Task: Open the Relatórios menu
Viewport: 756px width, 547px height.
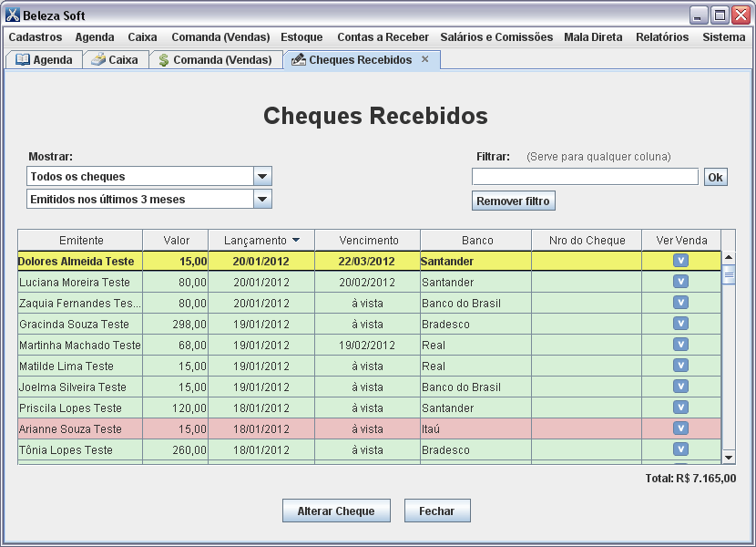Action: click(660, 37)
